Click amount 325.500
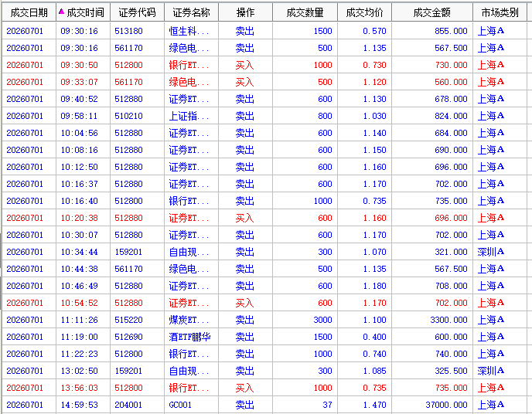 pyautogui.click(x=451, y=371)
